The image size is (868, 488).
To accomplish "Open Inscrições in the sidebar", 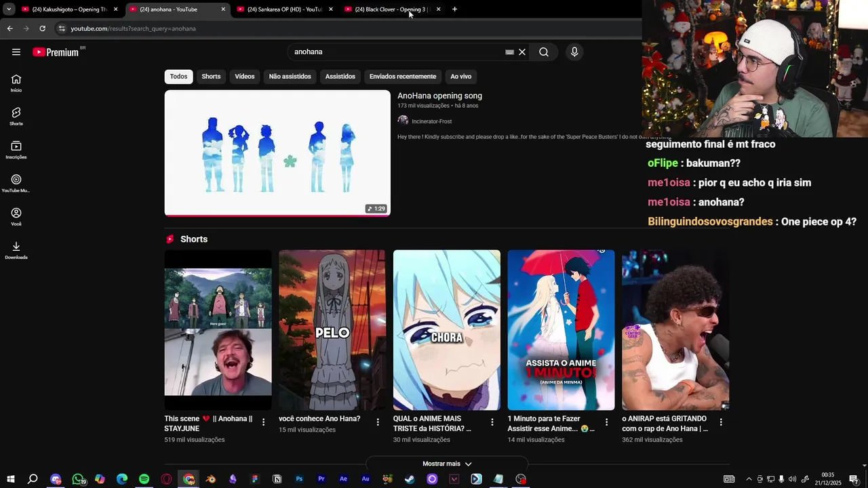I will tap(16, 150).
